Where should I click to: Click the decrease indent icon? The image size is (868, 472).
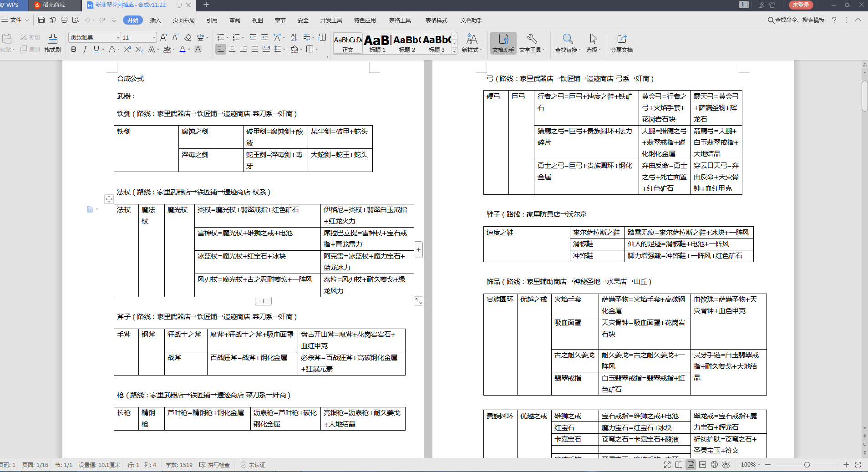coord(253,37)
